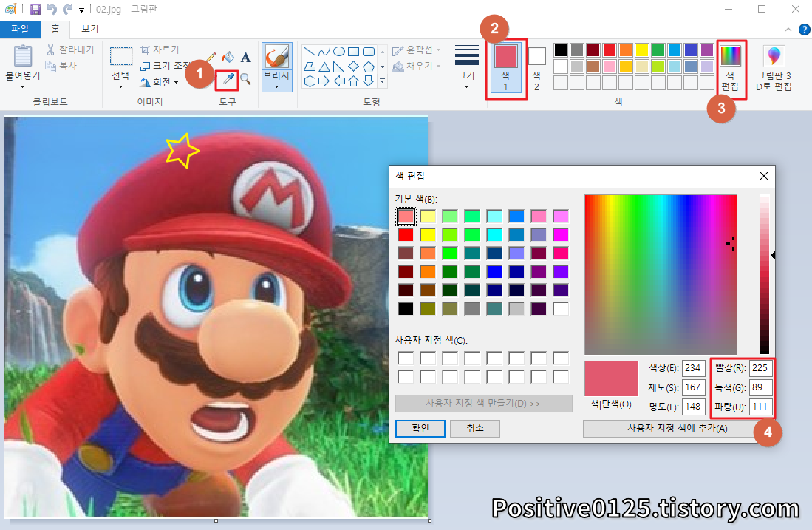Open the 파일 file menu
The width and height of the screenshot is (812, 530).
(20, 29)
